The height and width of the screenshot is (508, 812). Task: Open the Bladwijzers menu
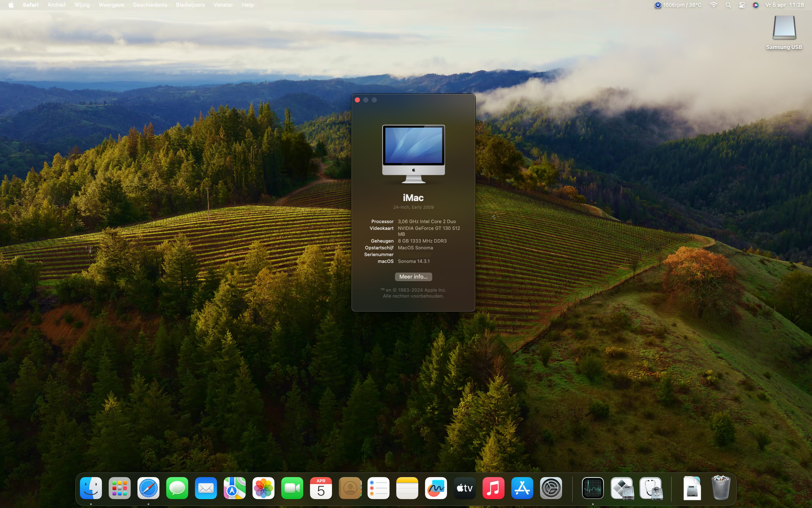[x=190, y=5]
